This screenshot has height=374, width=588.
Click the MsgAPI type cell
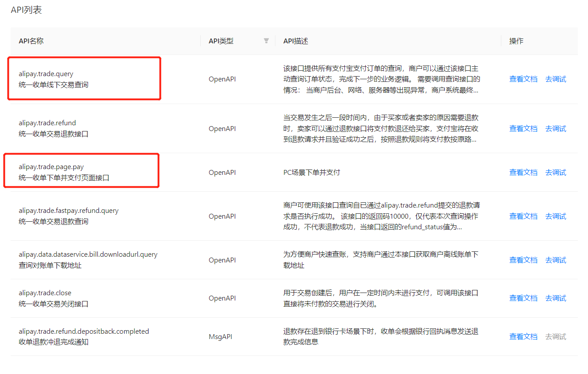click(x=221, y=337)
